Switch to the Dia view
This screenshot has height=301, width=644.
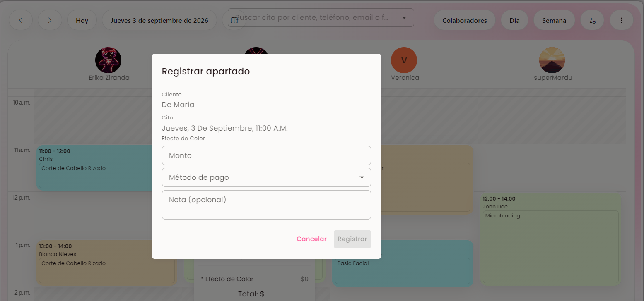(x=514, y=20)
